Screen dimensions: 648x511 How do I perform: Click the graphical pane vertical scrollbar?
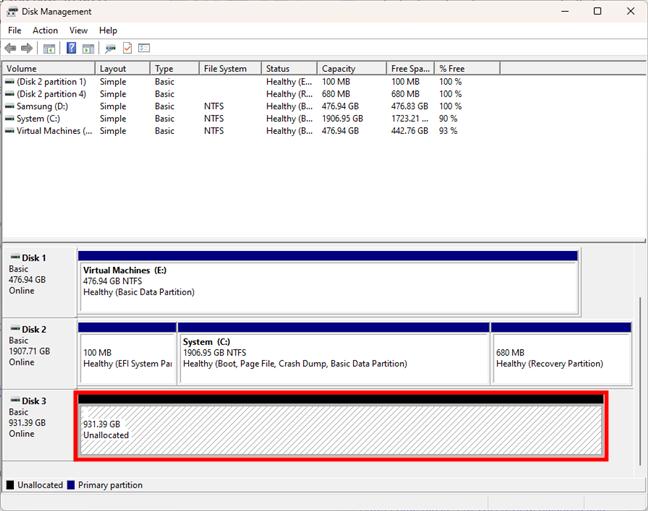(640, 380)
